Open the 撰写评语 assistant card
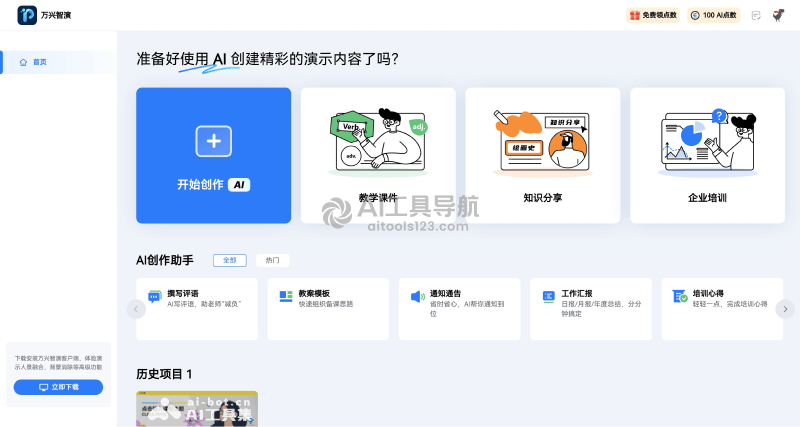 tap(197, 309)
